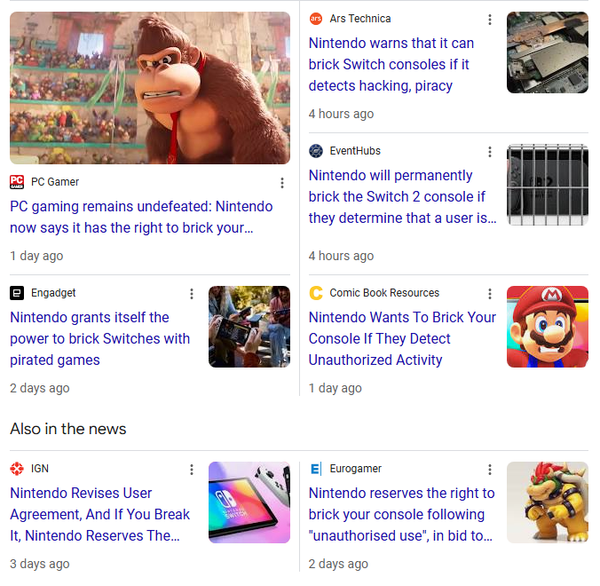Click the Bowser figure thumbnail
The width and height of the screenshot is (600, 586).
tap(548, 503)
